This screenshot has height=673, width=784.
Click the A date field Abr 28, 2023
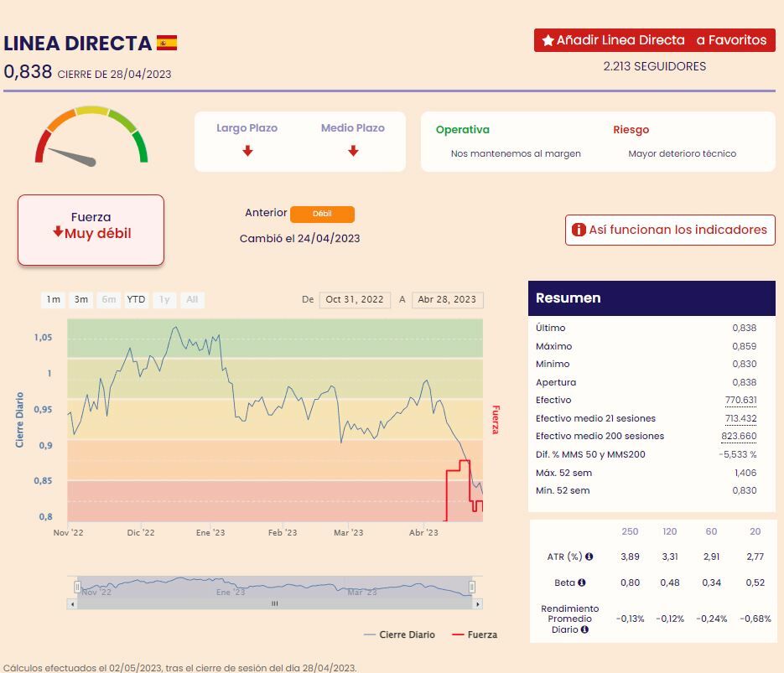click(447, 299)
